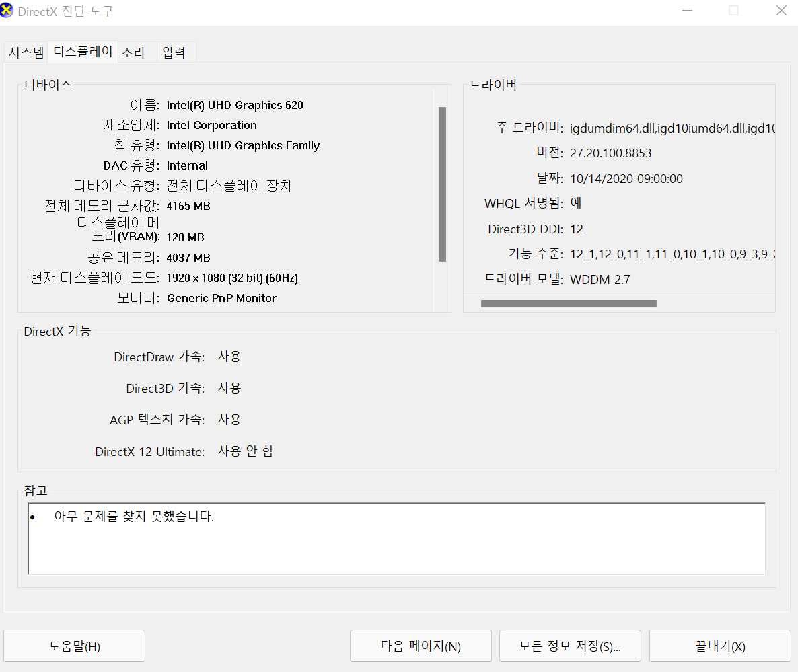Screen dimensions: 798x672
Task: Click the DAC type value Internal
Action: click(187, 166)
